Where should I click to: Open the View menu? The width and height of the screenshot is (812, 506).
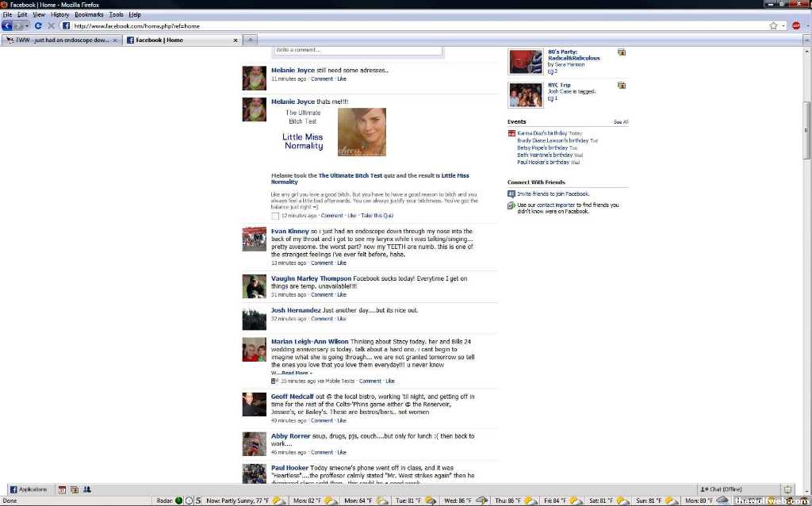pos(39,15)
